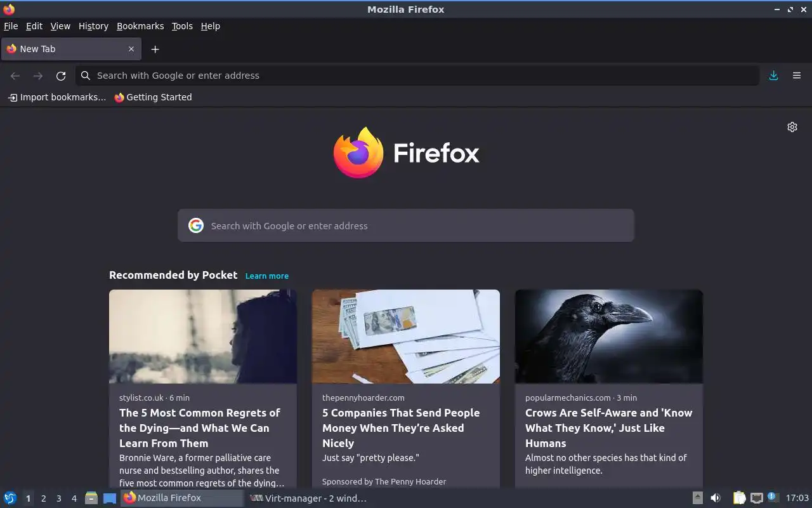Click the 17:03 taskbar clock
The image size is (812, 508).
click(797, 498)
